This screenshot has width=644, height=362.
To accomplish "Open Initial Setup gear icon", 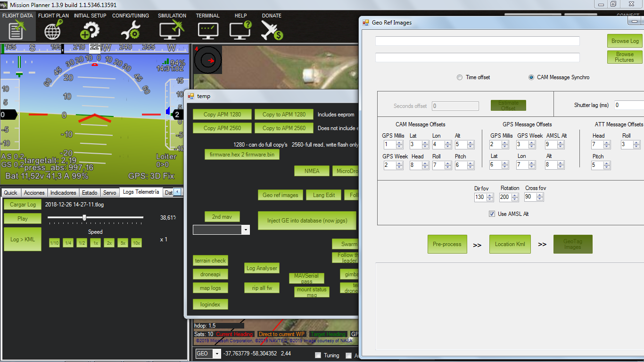I will (x=90, y=30).
